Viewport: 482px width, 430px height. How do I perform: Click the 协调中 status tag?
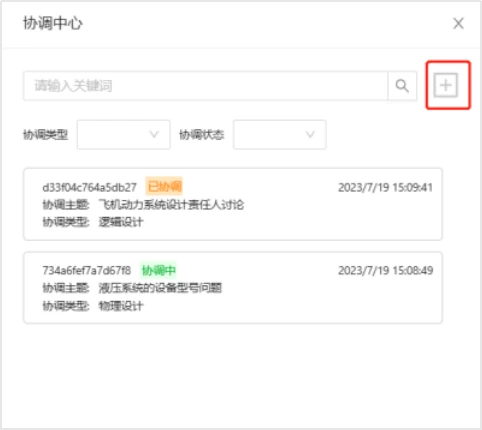coord(159,270)
